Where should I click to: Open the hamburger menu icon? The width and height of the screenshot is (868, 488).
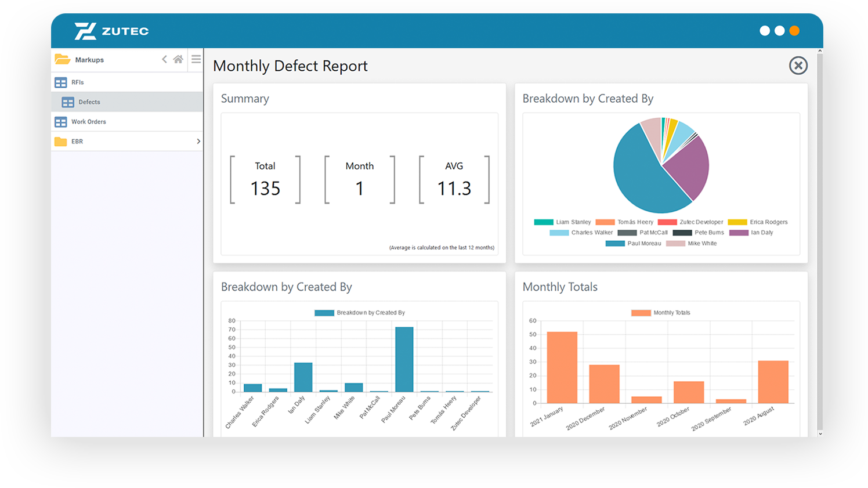point(196,59)
